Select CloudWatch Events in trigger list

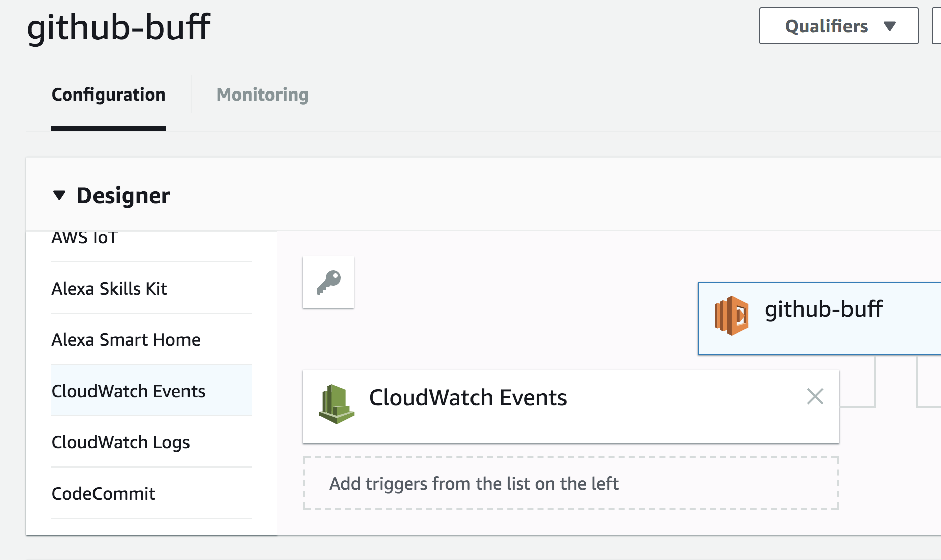[128, 391]
